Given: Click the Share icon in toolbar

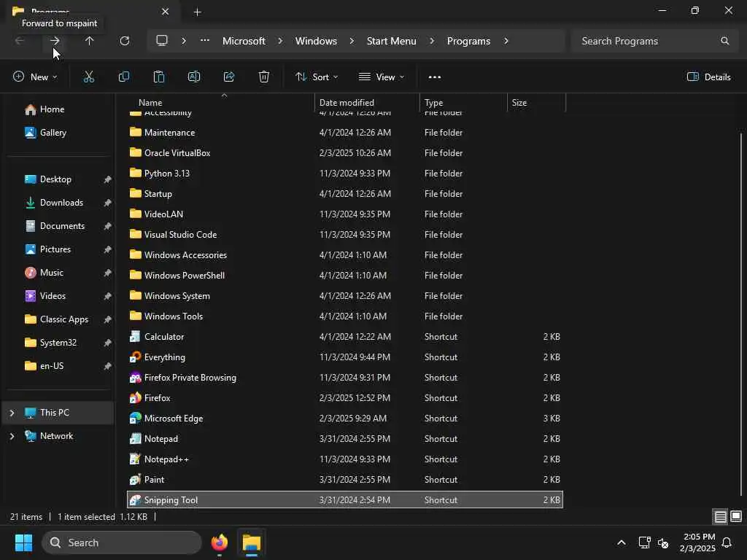Looking at the screenshot, I should click(x=229, y=77).
